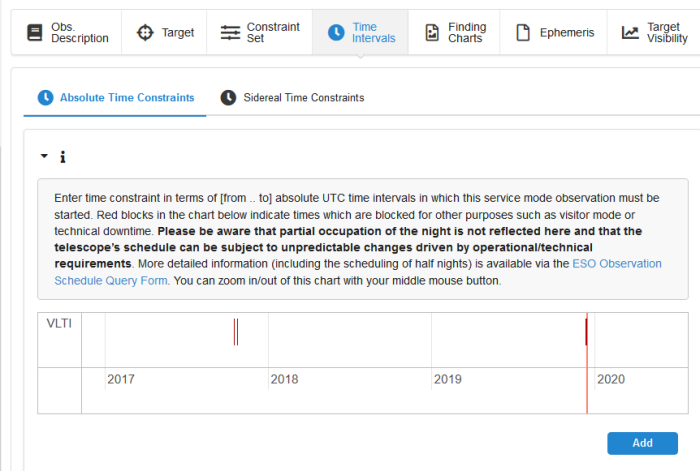Click the info icon beside the collapse arrow

63,157
